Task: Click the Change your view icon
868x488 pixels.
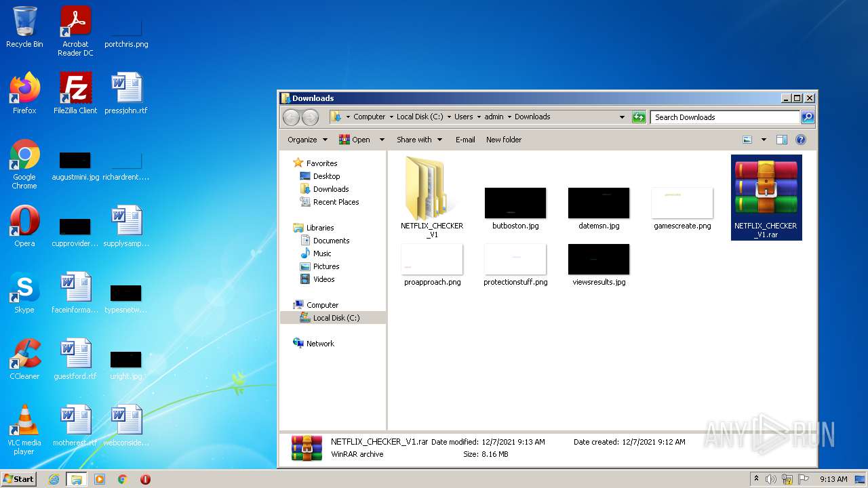Action: coord(747,140)
